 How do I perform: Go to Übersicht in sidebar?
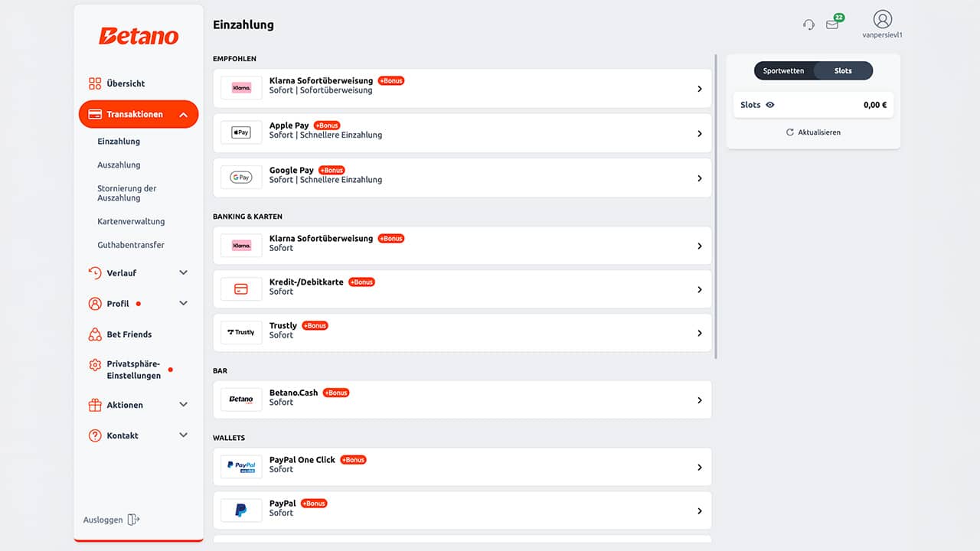click(x=126, y=83)
